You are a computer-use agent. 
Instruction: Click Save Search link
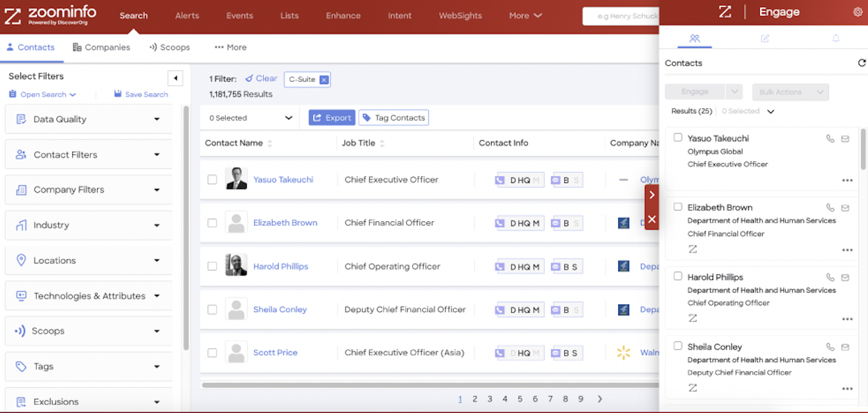point(141,94)
